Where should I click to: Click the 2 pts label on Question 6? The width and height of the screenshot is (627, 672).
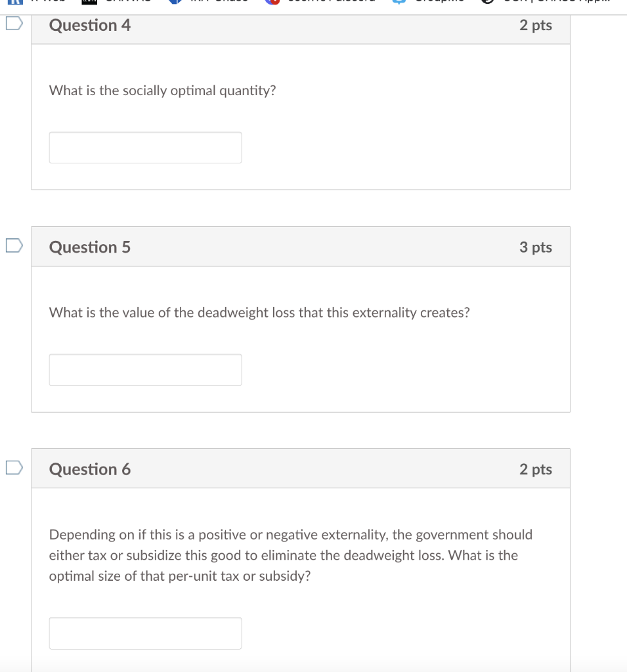tap(537, 469)
